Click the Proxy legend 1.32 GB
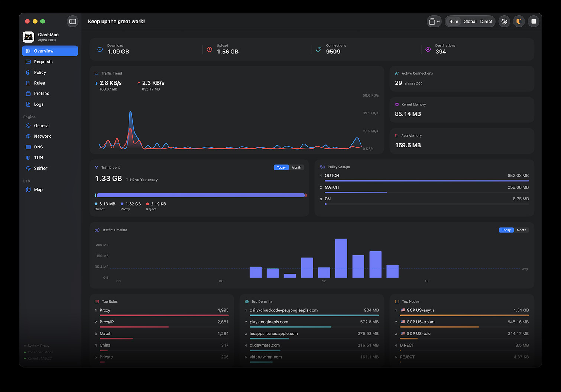 (131, 206)
